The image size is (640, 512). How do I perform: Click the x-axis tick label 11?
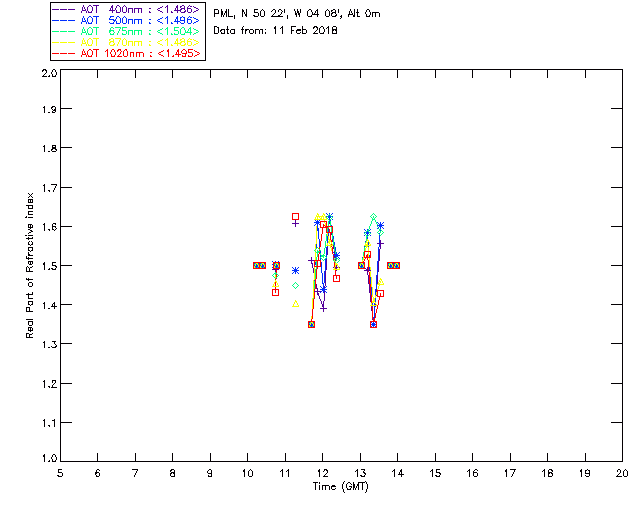pos(285,473)
